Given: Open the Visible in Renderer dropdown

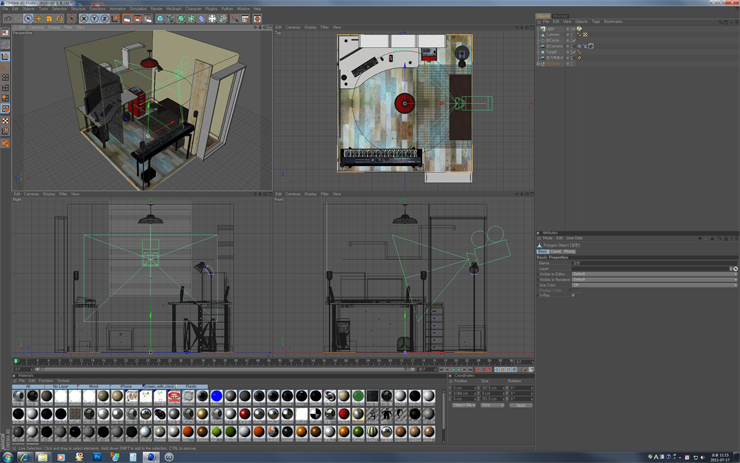Looking at the screenshot, I should (x=654, y=279).
